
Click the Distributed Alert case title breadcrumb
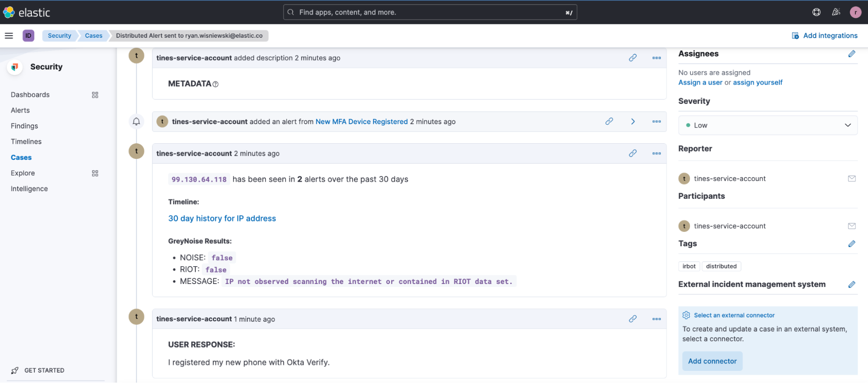[x=189, y=36]
